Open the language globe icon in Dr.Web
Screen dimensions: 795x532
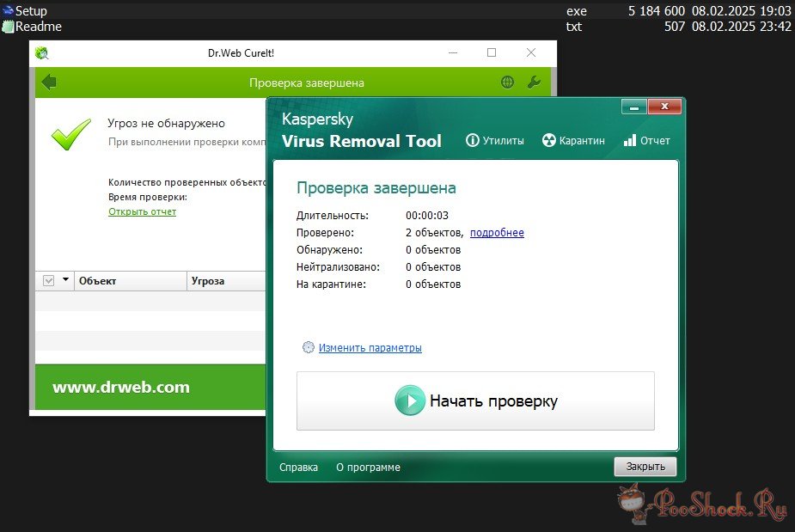pyautogui.click(x=507, y=83)
